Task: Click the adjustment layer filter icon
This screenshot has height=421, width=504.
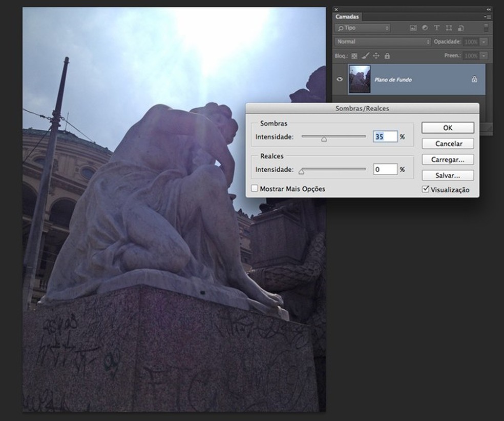Action: click(x=425, y=28)
